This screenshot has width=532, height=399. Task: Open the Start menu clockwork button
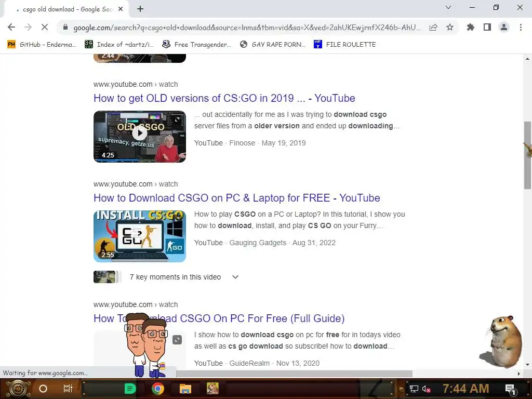point(18,389)
